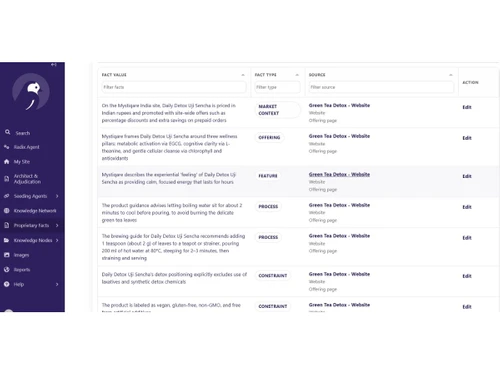Sort by Fact Value column arrow
500x375 pixels.
click(243, 75)
